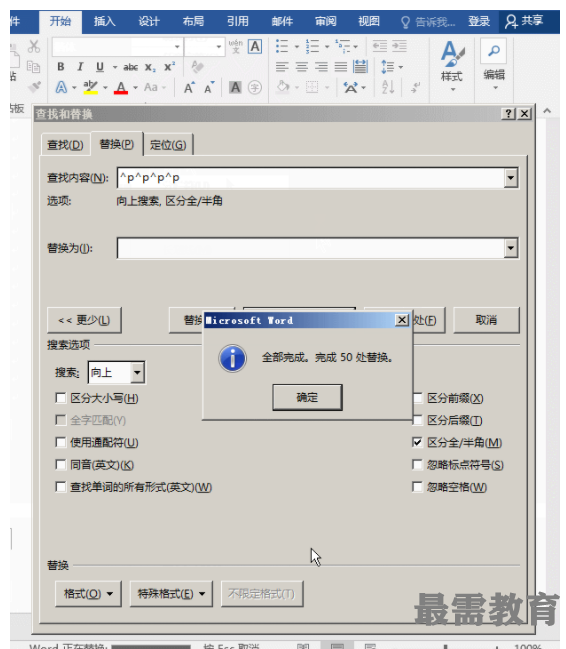
Task: Click the Enclose Characters circle icon
Action: coord(255,87)
